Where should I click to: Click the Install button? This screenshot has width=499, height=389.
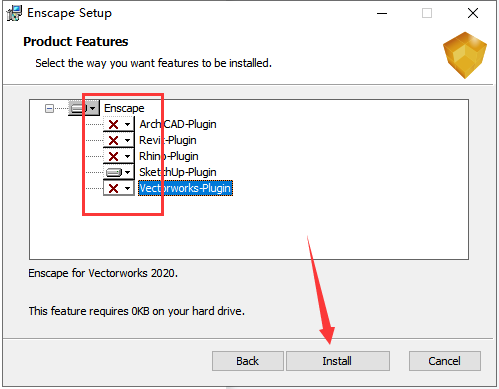click(x=338, y=361)
